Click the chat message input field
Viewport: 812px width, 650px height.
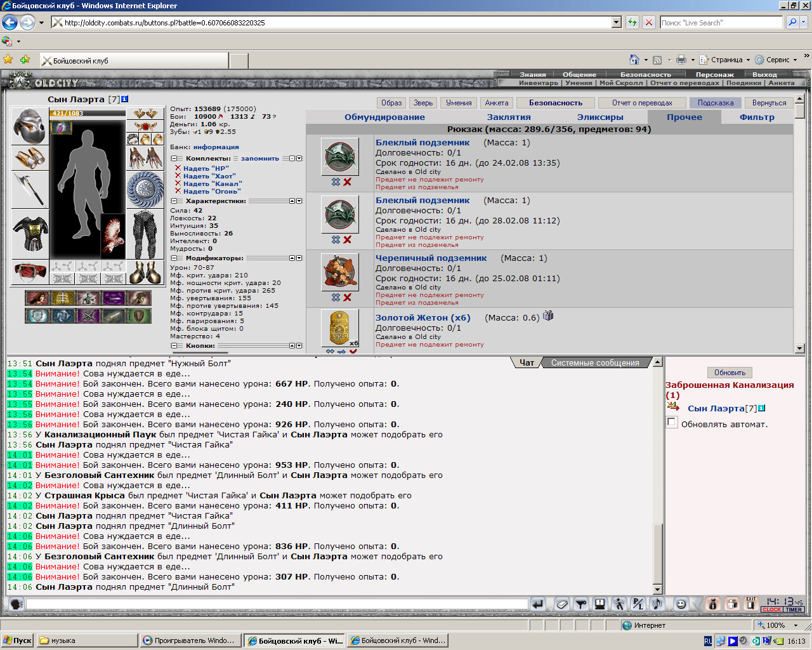(277, 604)
